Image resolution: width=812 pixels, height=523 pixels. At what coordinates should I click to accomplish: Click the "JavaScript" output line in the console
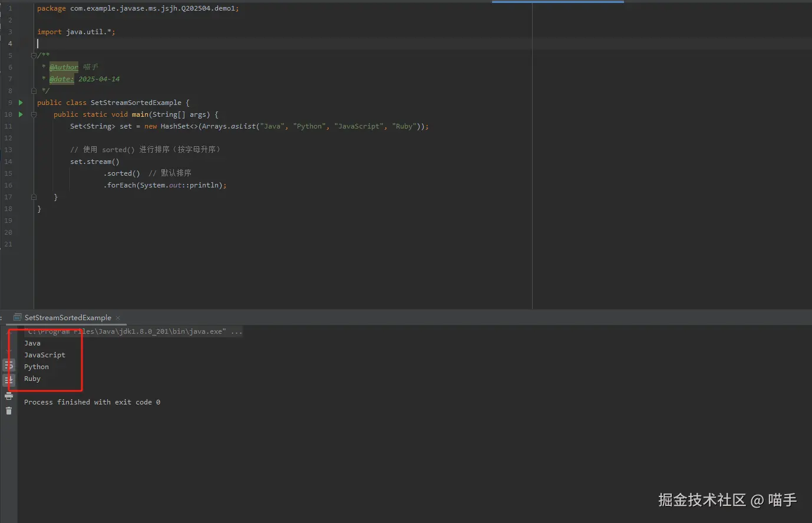pos(45,355)
